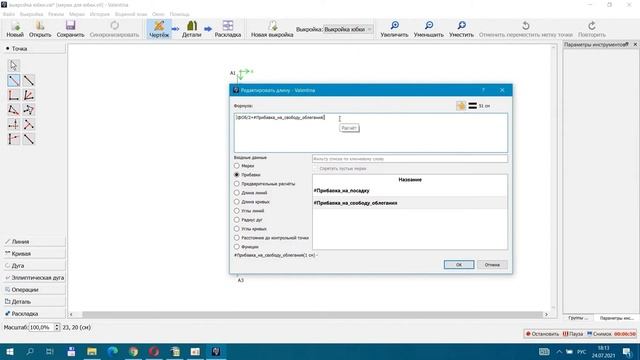This screenshot has height=360, width=640.
Task: Switch to the Параметры инс... bottom tab
Action: coord(616,318)
